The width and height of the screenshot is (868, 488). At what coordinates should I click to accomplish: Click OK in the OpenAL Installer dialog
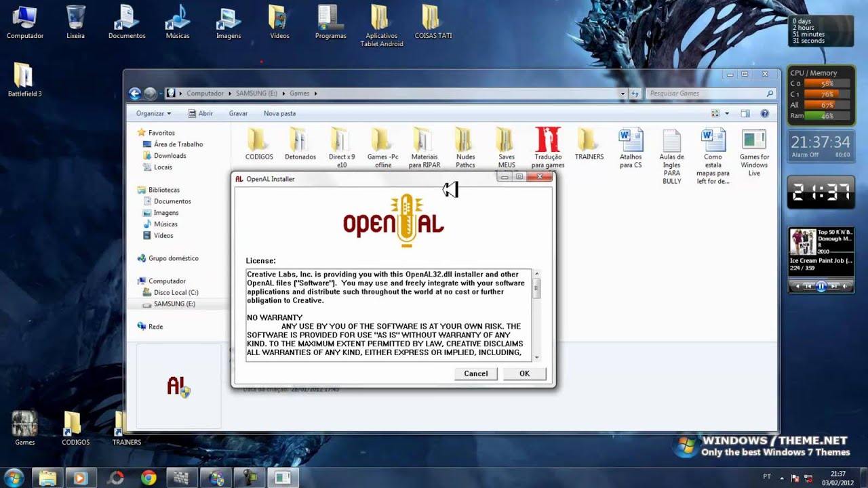click(524, 373)
